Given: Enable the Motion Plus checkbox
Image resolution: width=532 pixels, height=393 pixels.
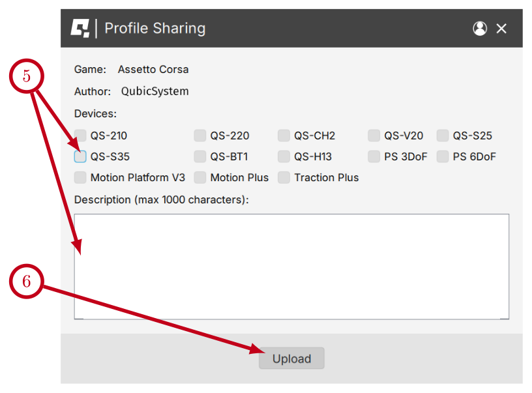Looking at the screenshot, I should pyautogui.click(x=200, y=177).
